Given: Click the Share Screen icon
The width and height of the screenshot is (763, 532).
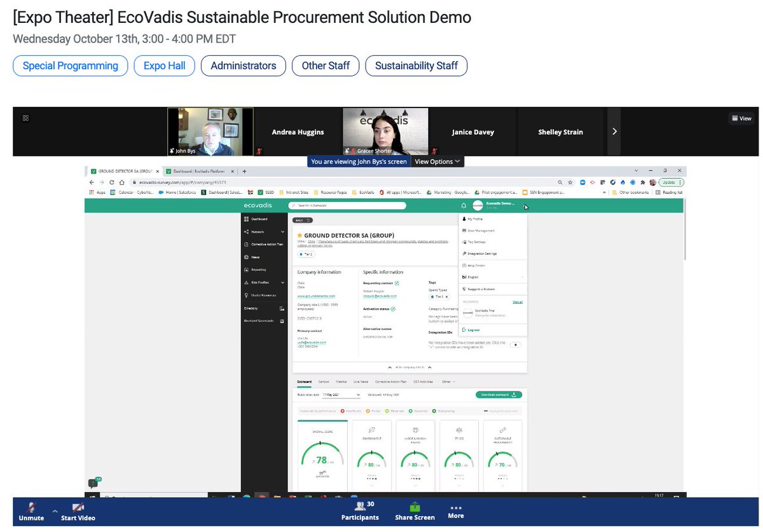Looking at the screenshot, I should (415, 507).
